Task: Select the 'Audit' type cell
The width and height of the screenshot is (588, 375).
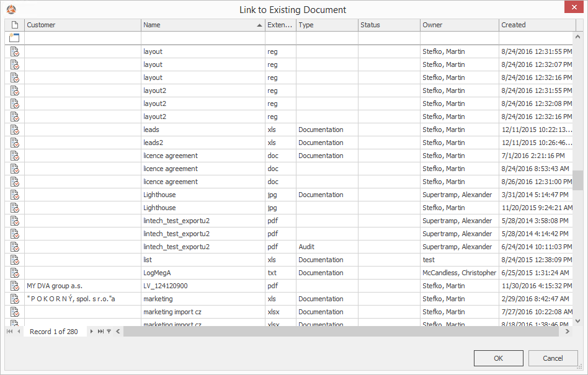Action: point(327,247)
